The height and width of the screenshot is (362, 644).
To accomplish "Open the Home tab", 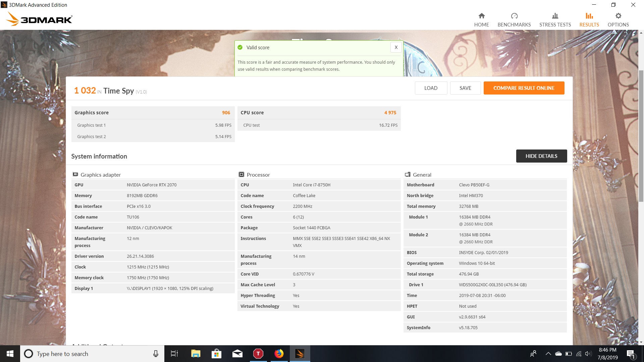I will click(x=481, y=20).
